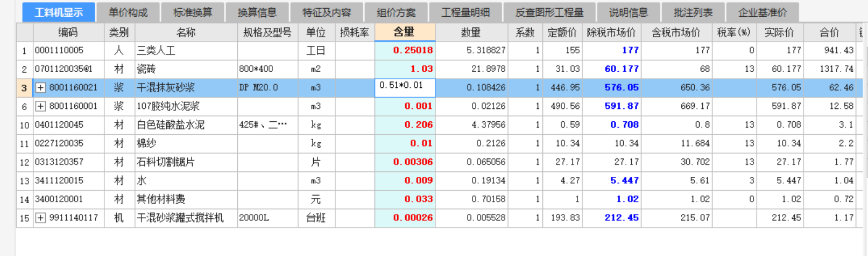Screen dimensions: 868x256
Task: Switch to the 企业基准价 tab
Action: (763, 12)
